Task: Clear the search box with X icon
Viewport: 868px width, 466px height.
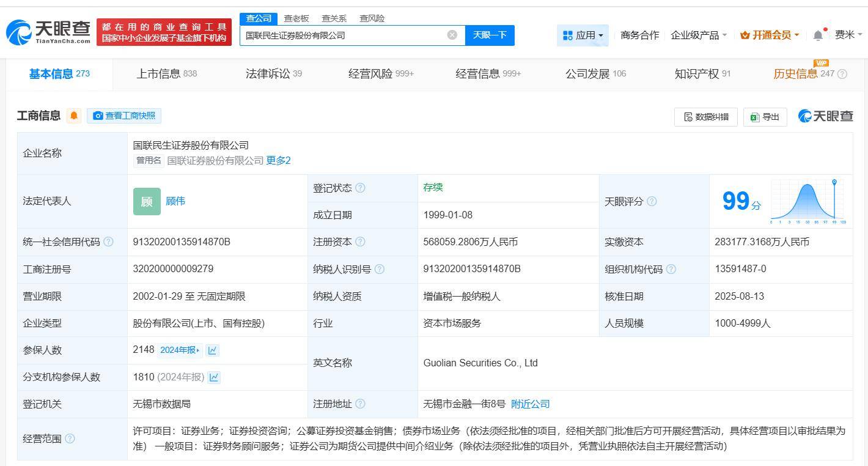Action: point(452,35)
